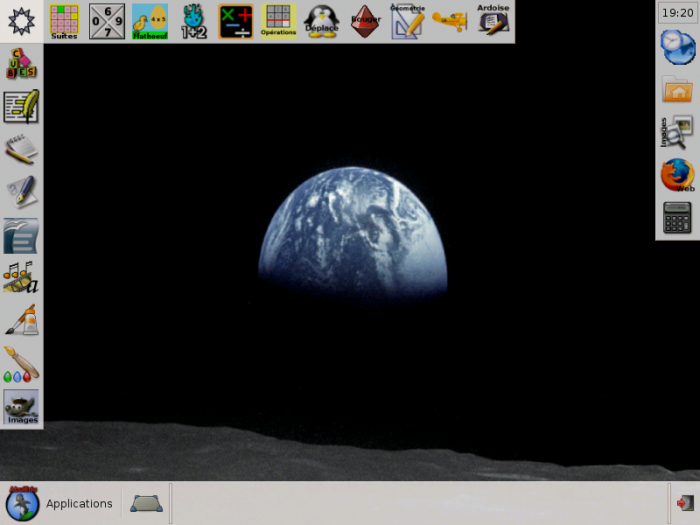This screenshot has width=700, height=525.
Task: Open the letter cubes game
Action: [21, 64]
